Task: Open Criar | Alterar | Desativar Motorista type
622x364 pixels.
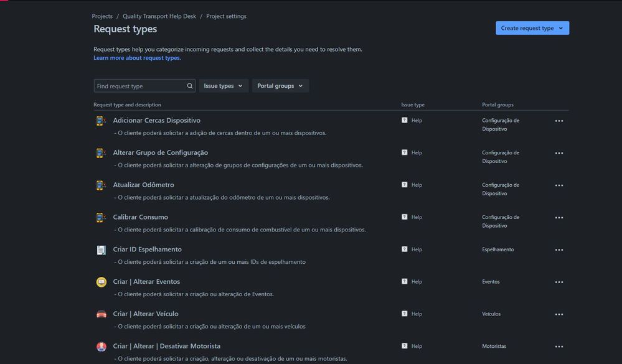Action: click(x=167, y=346)
